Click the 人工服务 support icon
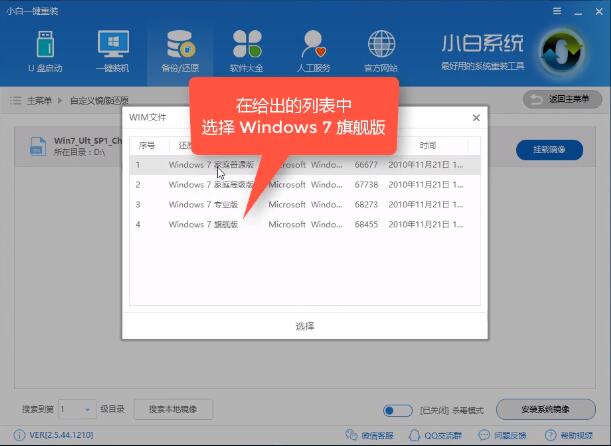This screenshot has width=611, height=446. tap(314, 49)
